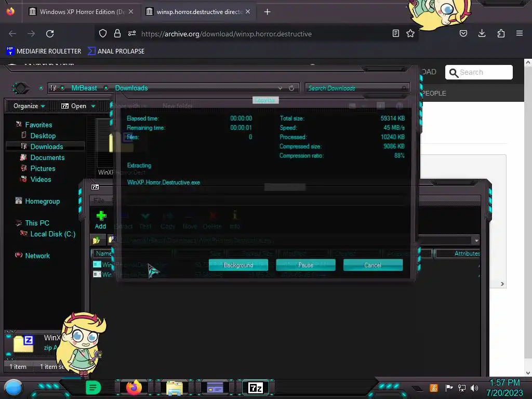This screenshot has width=532, height=399.
Task: Click the Firefox logo at tab strip start
Action: tap(10, 11)
